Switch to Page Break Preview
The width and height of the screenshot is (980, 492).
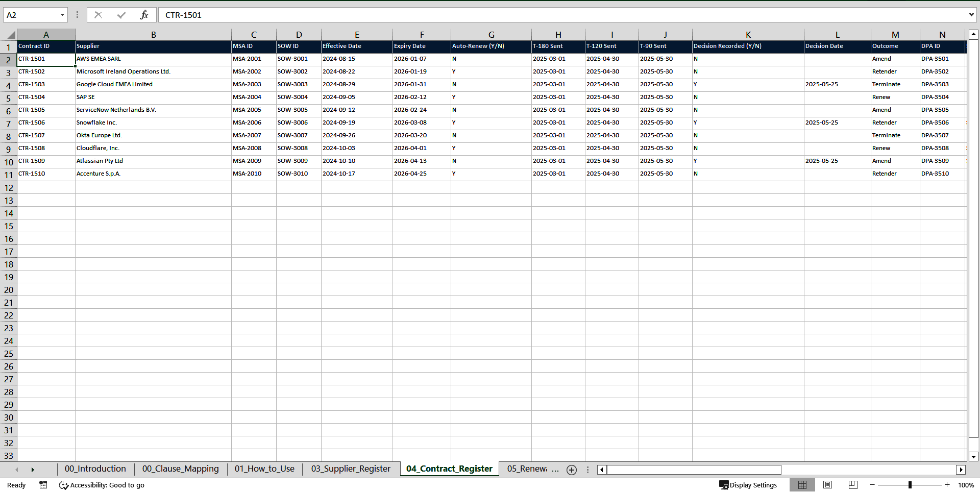coord(853,485)
